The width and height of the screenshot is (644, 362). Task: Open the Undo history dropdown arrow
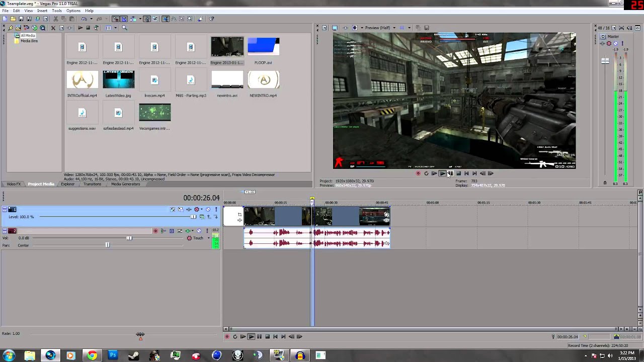(x=91, y=19)
